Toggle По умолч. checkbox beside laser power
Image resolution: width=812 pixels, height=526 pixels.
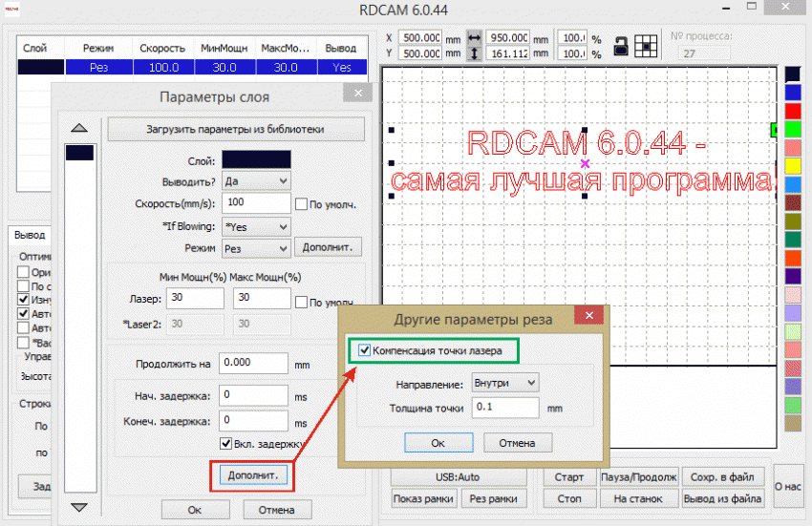point(301,302)
